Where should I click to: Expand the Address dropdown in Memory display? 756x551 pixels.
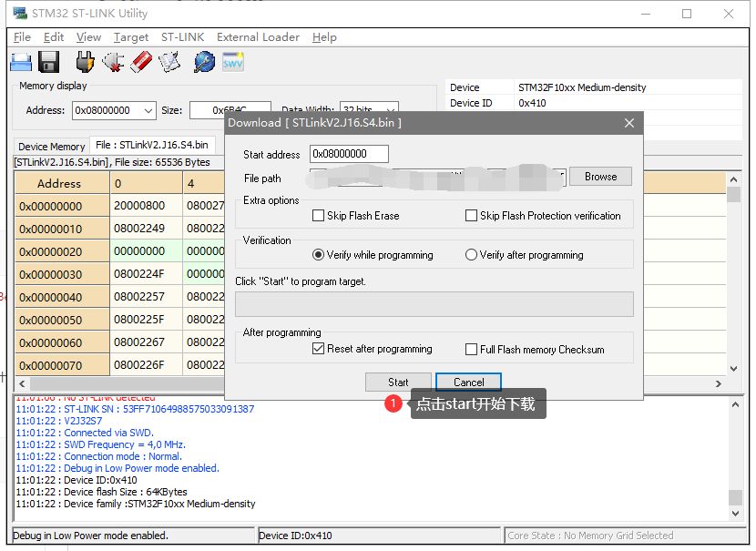tap(148, 111)
